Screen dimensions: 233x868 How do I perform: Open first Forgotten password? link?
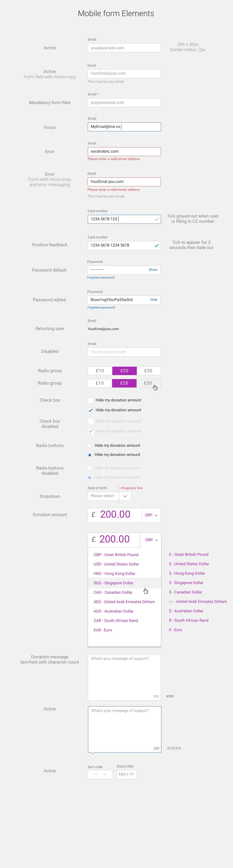(x=101, y=278)
